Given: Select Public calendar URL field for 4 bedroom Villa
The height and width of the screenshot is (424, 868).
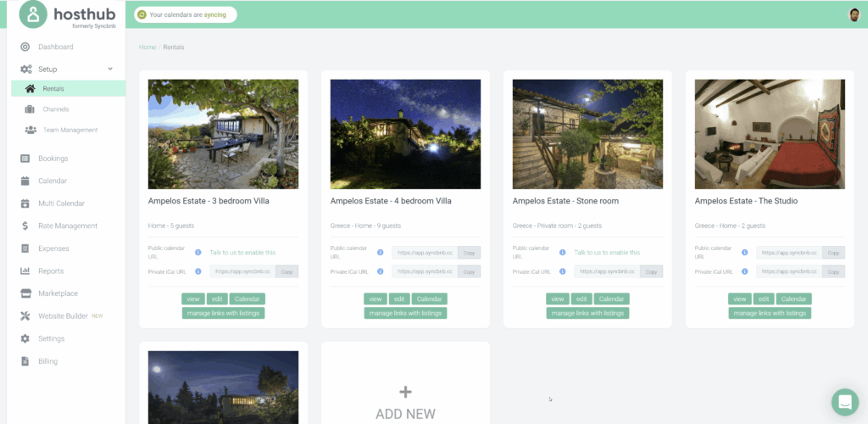Looking at the screenshot, I should (424, 253).
